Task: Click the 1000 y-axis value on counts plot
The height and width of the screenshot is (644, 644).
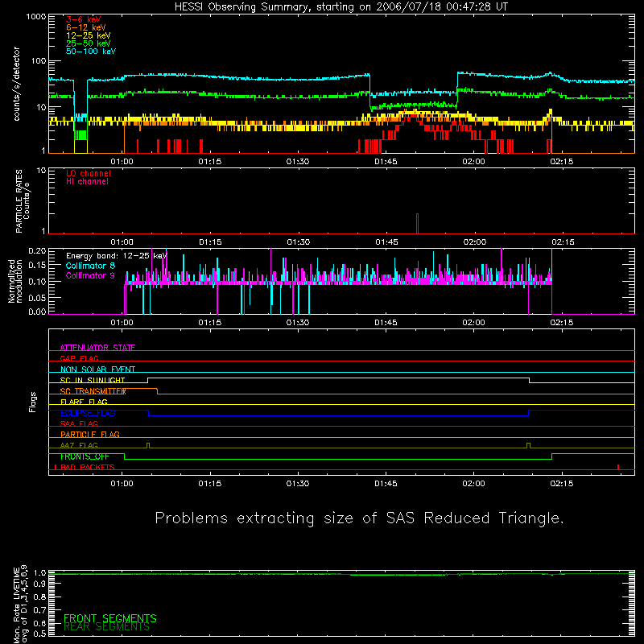Action: click(36, 16)
